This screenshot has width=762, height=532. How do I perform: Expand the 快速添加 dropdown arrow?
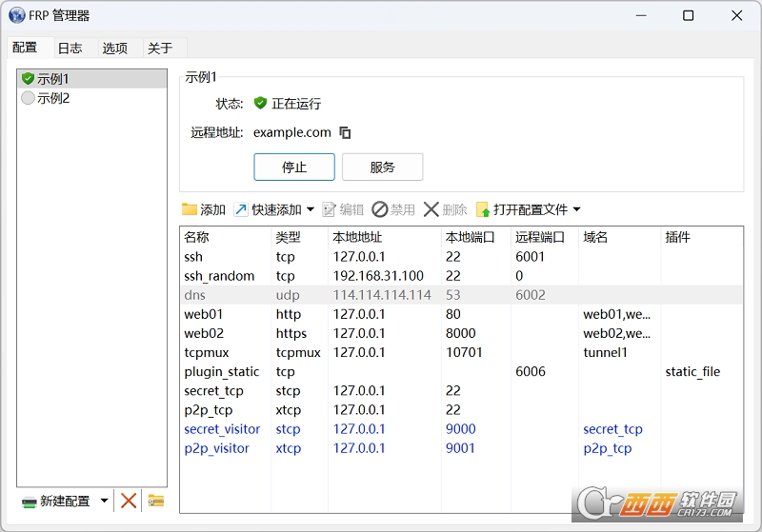[311, 209]
